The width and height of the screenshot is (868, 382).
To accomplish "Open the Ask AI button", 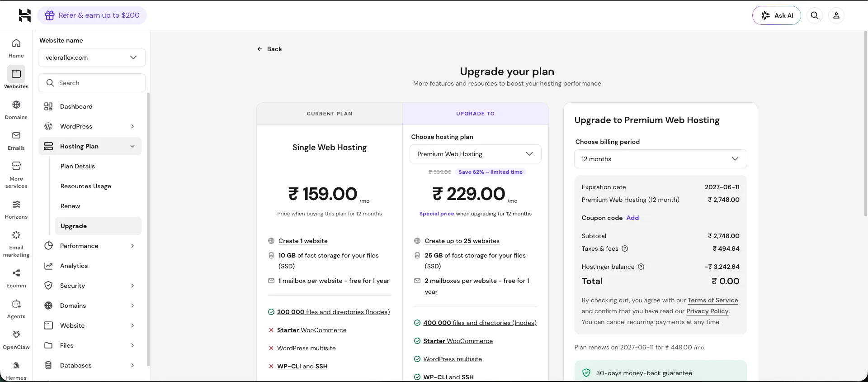I will pyautogui.click(x=776, y=15).
